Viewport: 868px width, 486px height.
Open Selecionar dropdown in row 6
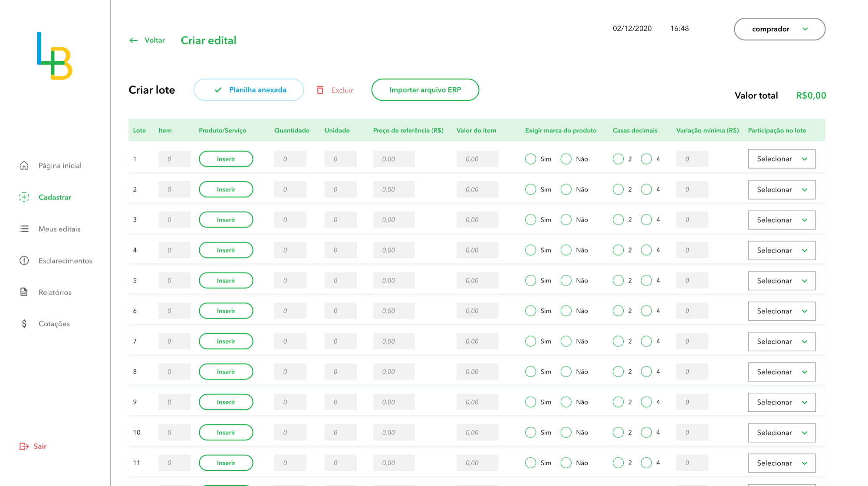[x=782, y=311]
